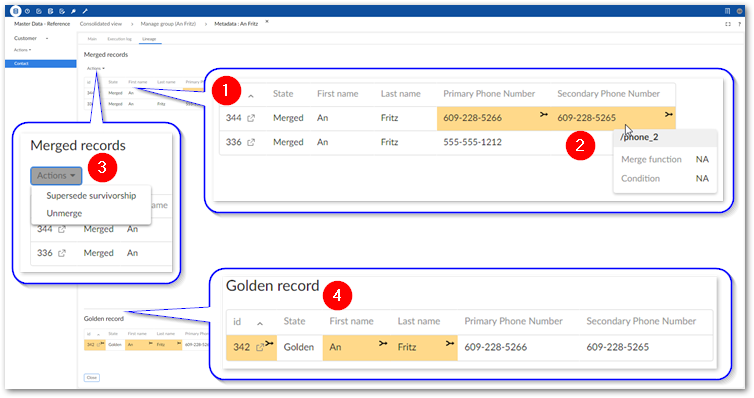Select Contact item in left sidebar

point(40,63)
